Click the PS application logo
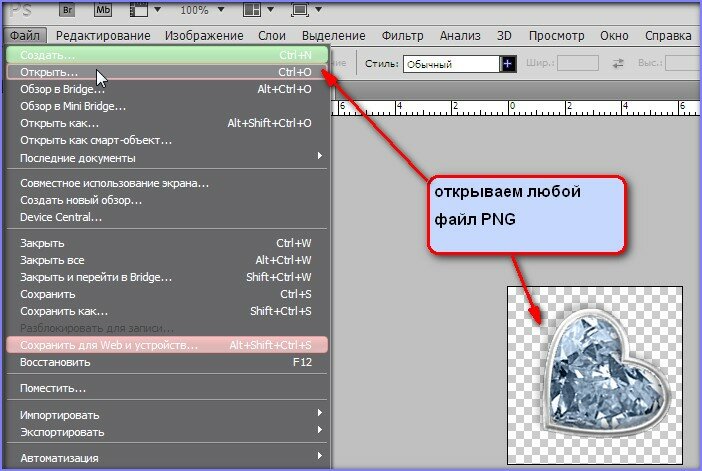702x471 pixels. tap(19, 9)
